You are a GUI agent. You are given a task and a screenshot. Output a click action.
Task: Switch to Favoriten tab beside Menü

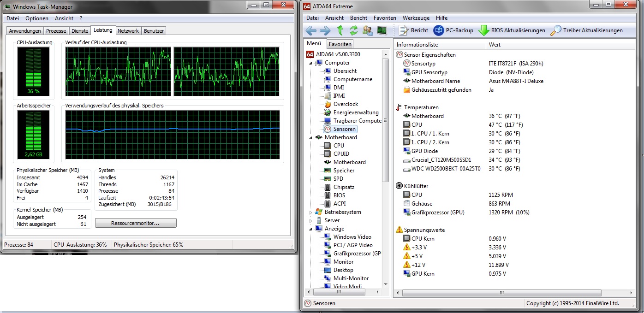point(340,44)
